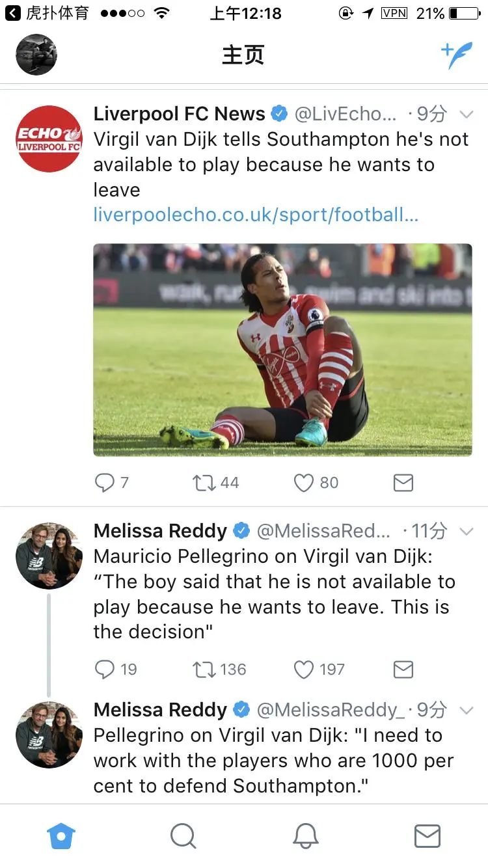Retweet the Liverpool FC News tweet
This screenshot has height=868, width=488.
205,483
